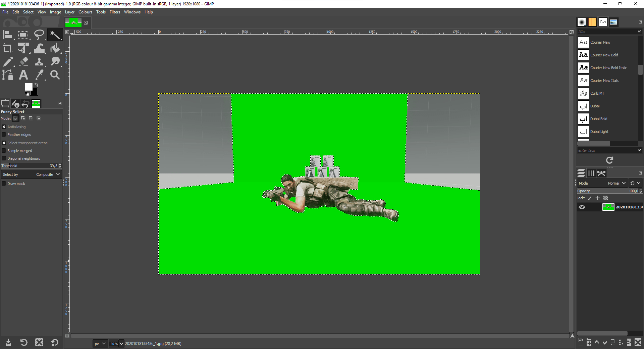The width and height of the screenshot is (644, 349).
Task: Switch to the Paths tab in layers dock
Action: click(x=602, y=173)
